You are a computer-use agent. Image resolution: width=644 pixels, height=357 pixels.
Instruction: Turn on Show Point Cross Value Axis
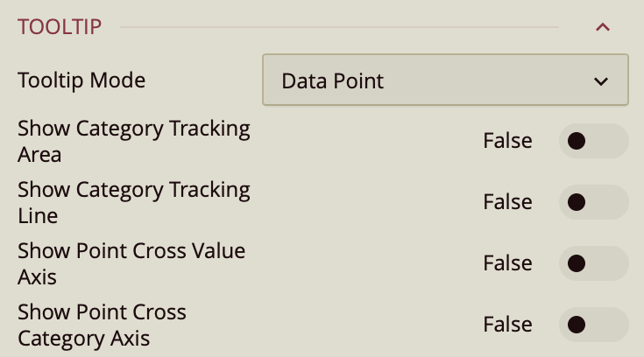coord(593,263)
